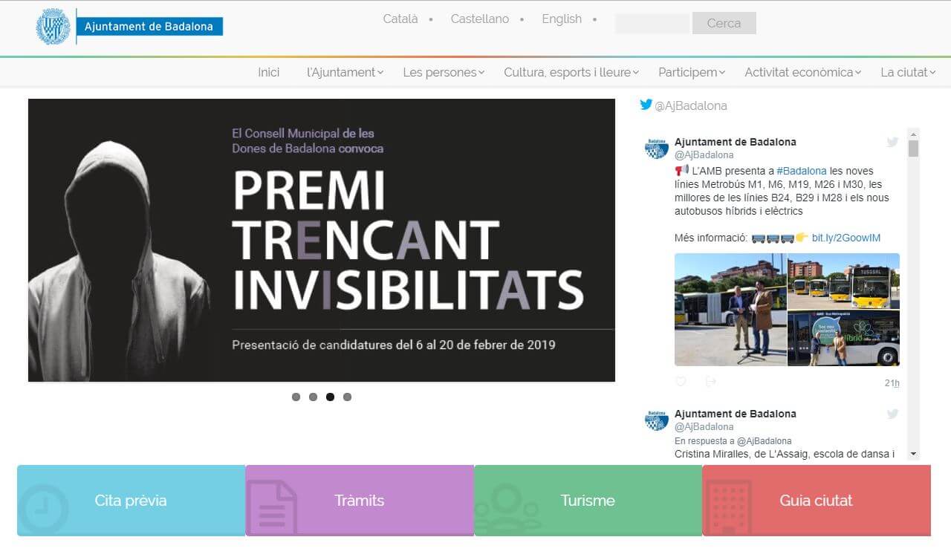Click the Twitter logo on the first tweet
This screenshot has height=560, width=951.
click(x=892, y=142)
